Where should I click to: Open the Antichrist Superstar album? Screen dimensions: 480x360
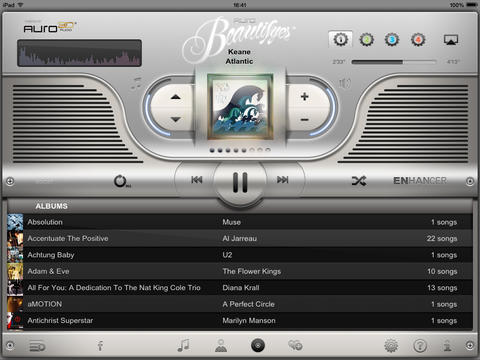[240, 321]
